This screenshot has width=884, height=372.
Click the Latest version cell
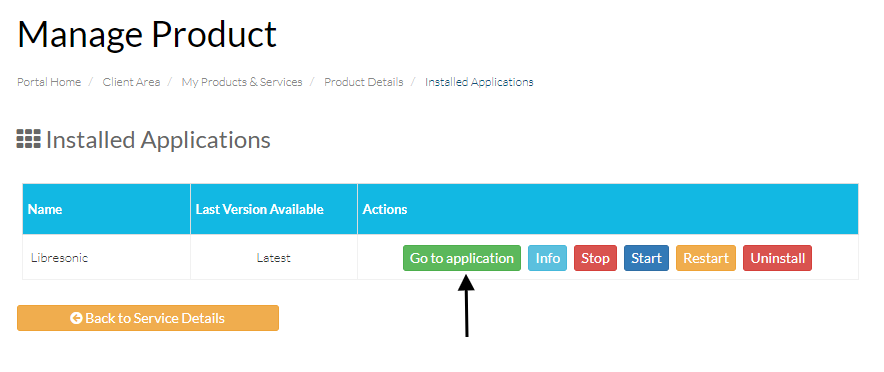pos(274,258)
